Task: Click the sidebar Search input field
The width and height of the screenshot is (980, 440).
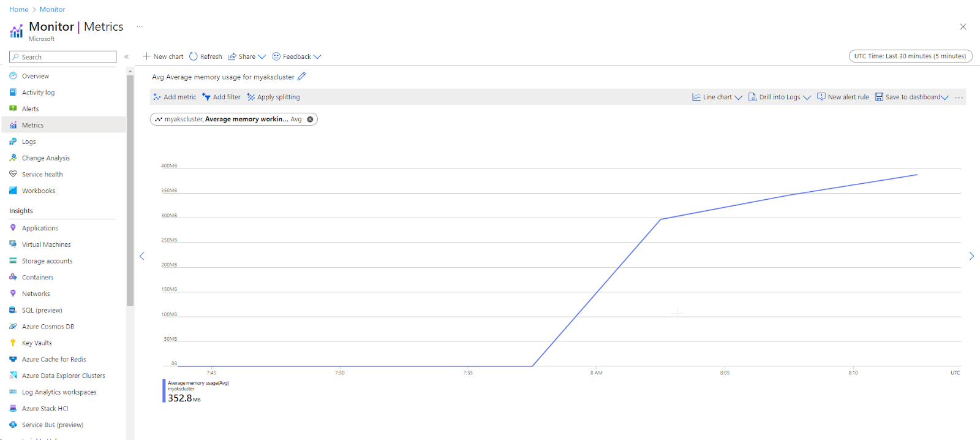Action: 62,57
